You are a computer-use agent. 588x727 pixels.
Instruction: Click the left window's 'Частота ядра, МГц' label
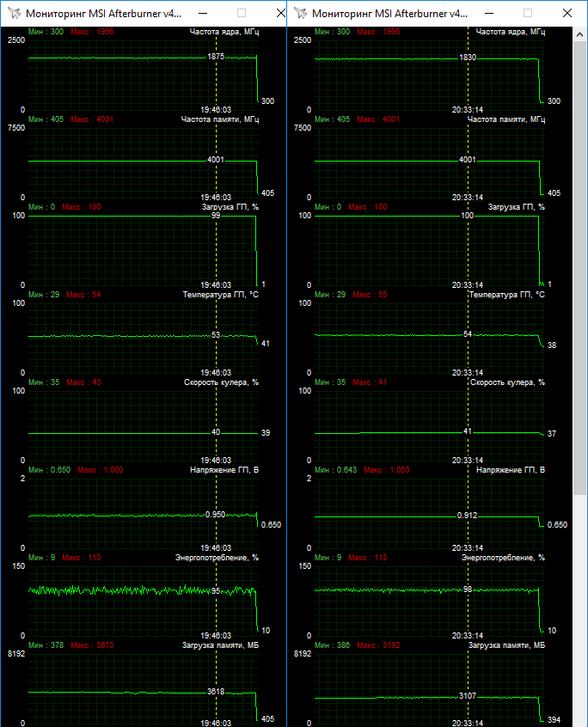pos(224,32)
